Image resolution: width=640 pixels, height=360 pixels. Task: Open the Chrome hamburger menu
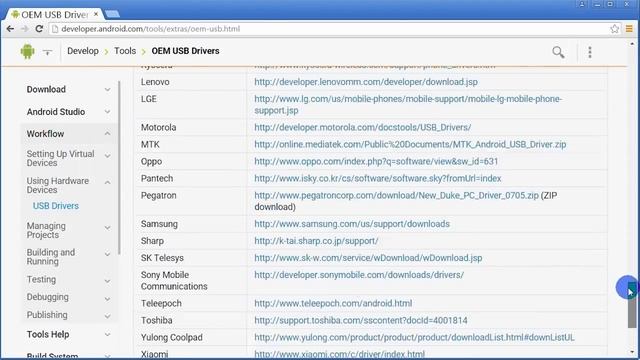(x=629, y=29)
